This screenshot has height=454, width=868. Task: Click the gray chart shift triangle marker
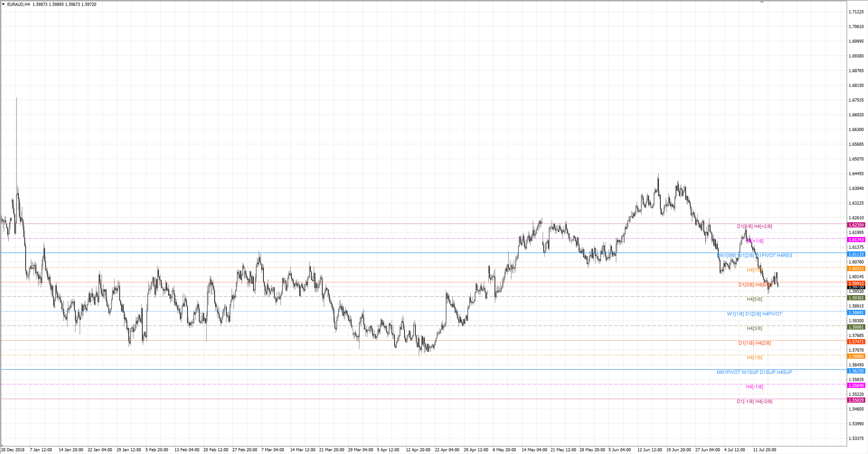(762, 2)
